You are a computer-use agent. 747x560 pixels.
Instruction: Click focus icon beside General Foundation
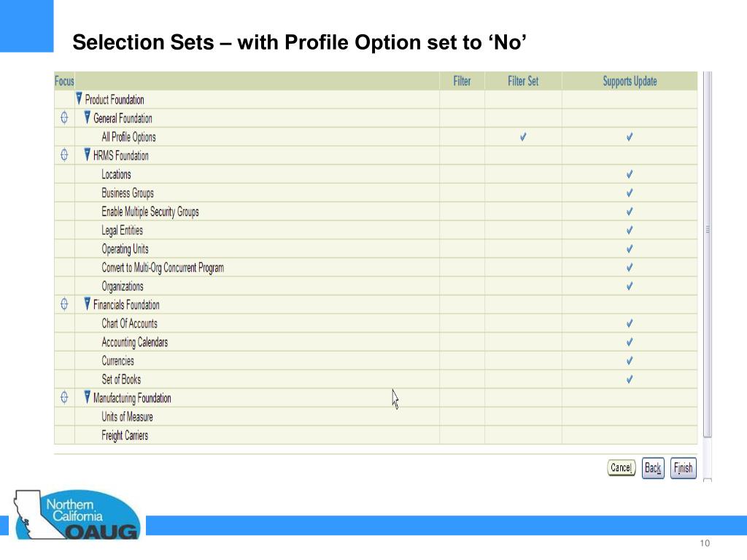coord(64,117)
